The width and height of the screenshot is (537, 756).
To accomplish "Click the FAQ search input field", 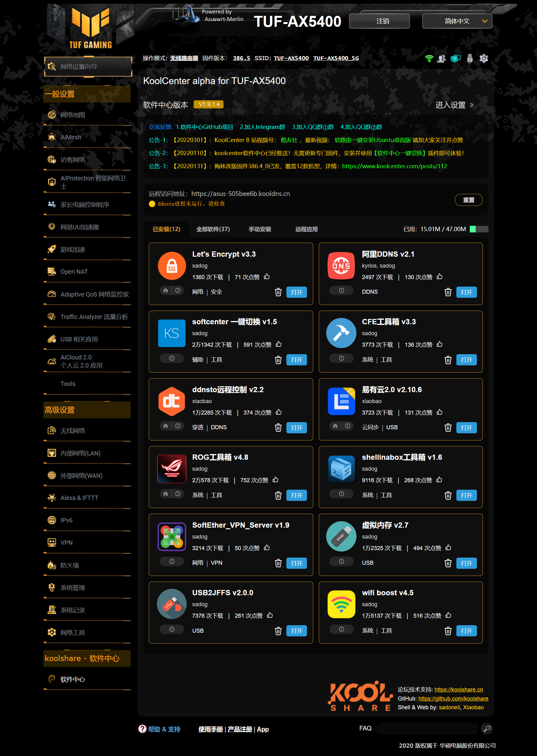I will click(426, 729).
